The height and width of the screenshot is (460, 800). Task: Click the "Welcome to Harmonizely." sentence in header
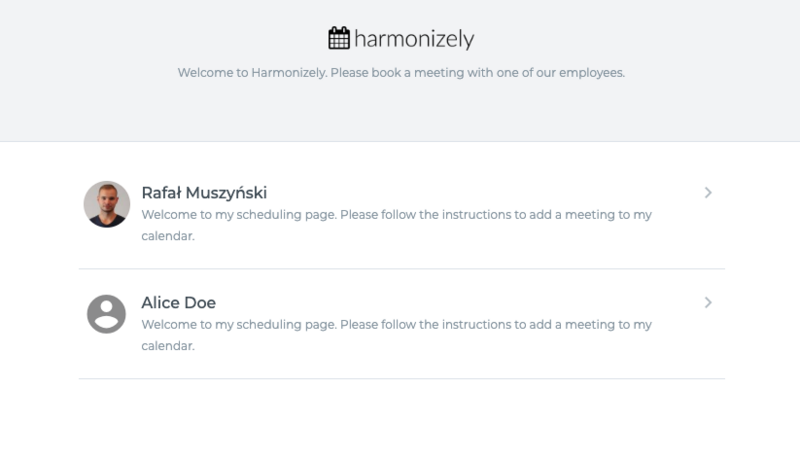pos(252,73)
